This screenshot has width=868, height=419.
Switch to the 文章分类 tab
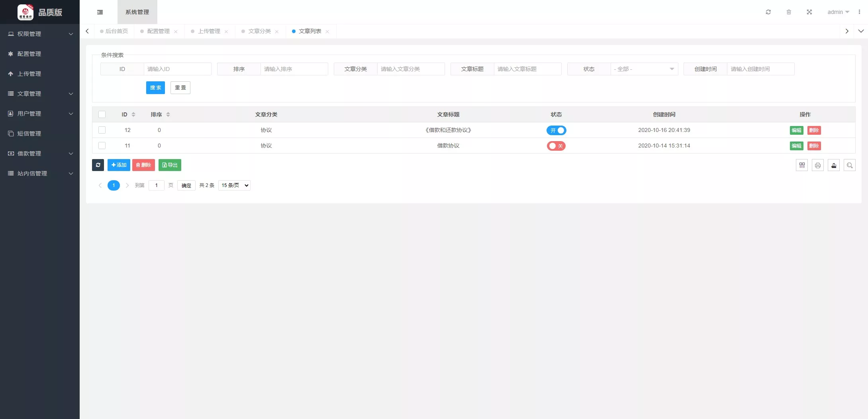(259, 31)
